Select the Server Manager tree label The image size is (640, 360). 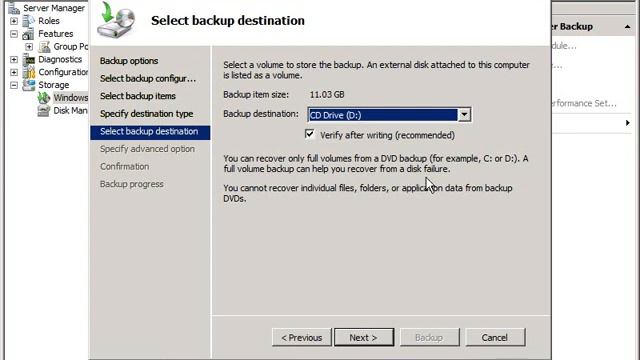pyautogui.click(x=54, y=8)
